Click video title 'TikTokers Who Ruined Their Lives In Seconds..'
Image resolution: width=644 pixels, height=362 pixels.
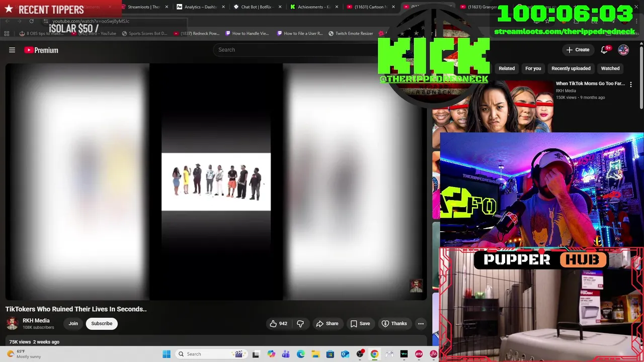click(76, 309)
